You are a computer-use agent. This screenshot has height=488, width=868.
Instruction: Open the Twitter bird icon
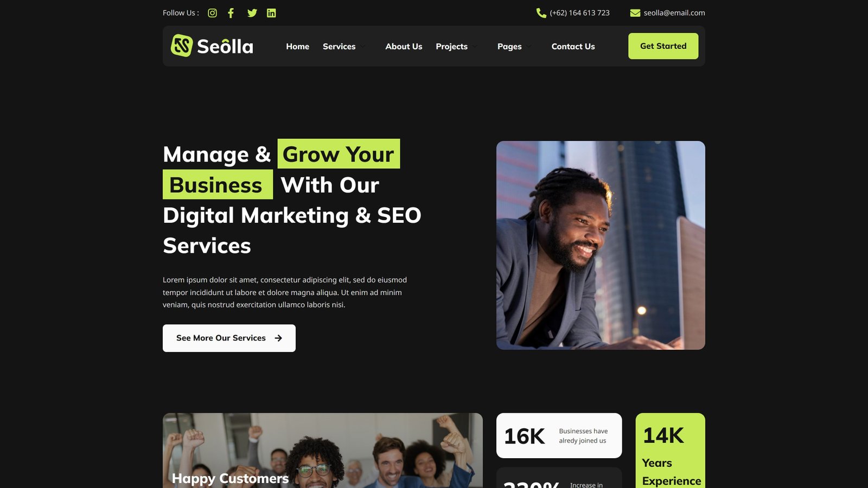click(252, 13)
